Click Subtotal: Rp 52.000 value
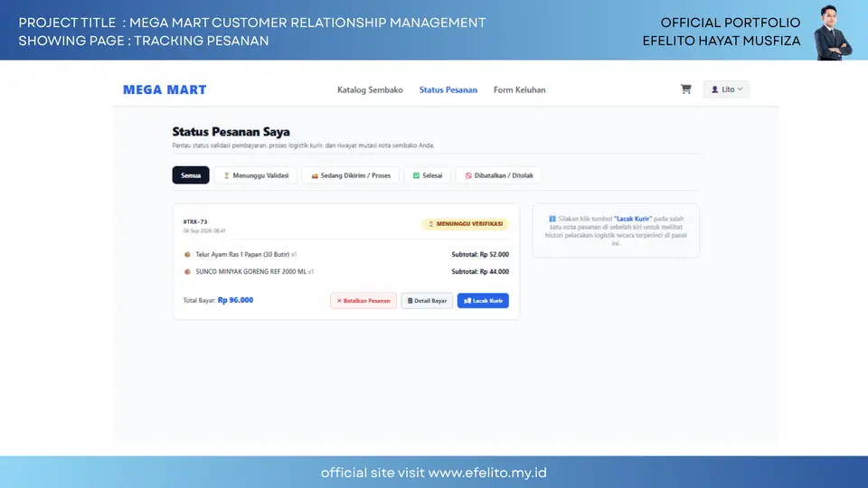This screenshot has height=488, width=868. pyautogui.click(x=480, y=255)
